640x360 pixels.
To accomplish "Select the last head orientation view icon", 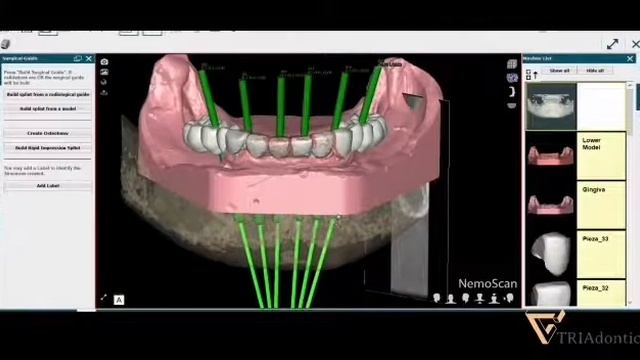I will [x=509, y=298].
